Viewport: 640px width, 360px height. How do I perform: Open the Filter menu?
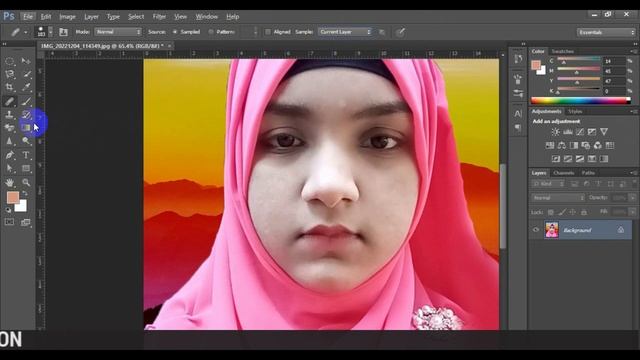tap(159, 17)
